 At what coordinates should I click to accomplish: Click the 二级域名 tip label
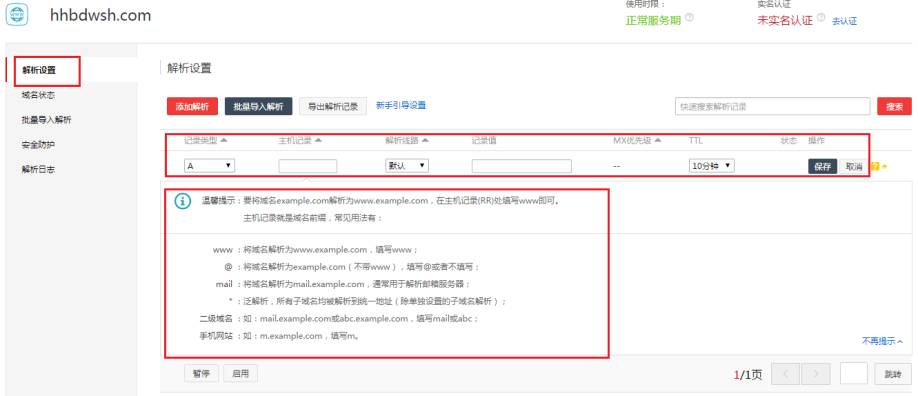216,319
